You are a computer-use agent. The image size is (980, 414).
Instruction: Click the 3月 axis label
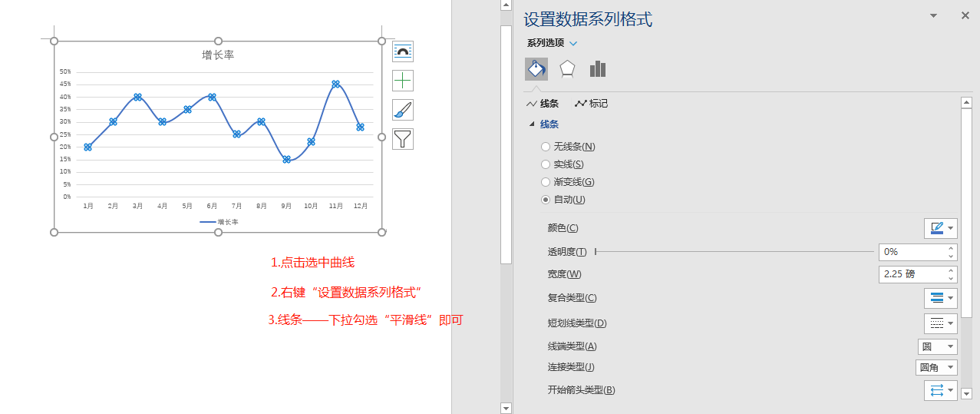coord(137,206)
